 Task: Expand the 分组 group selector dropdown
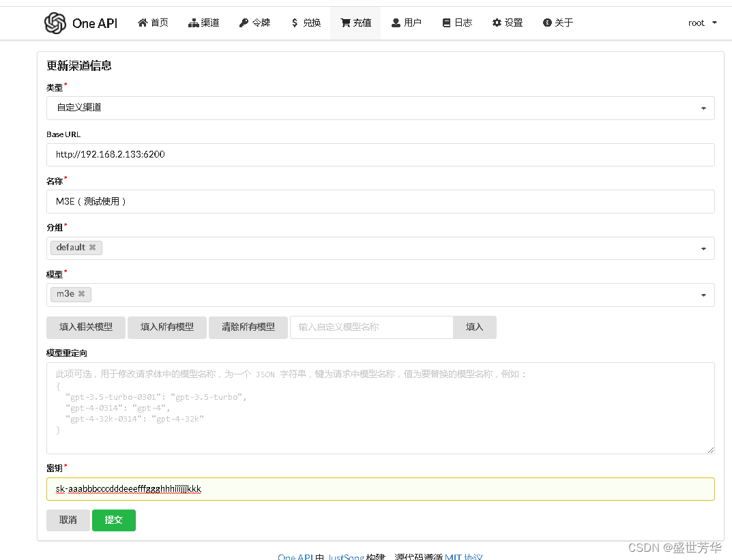coord(704,248)
